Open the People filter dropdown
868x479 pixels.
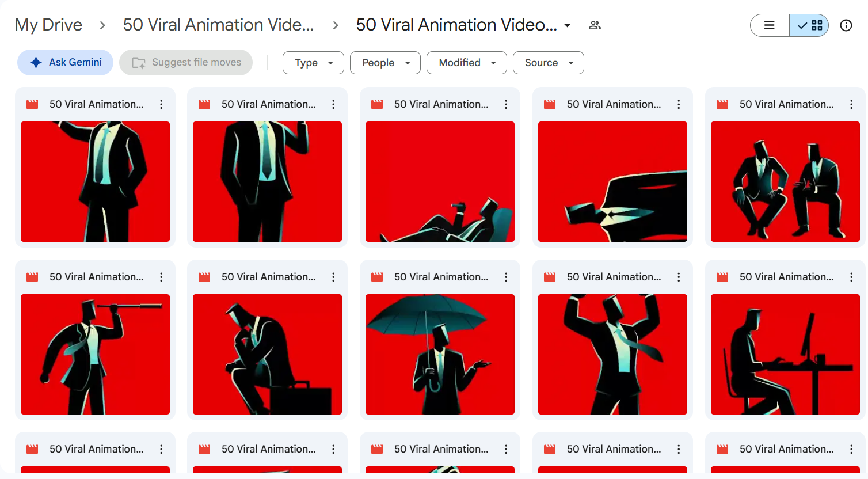385,63
